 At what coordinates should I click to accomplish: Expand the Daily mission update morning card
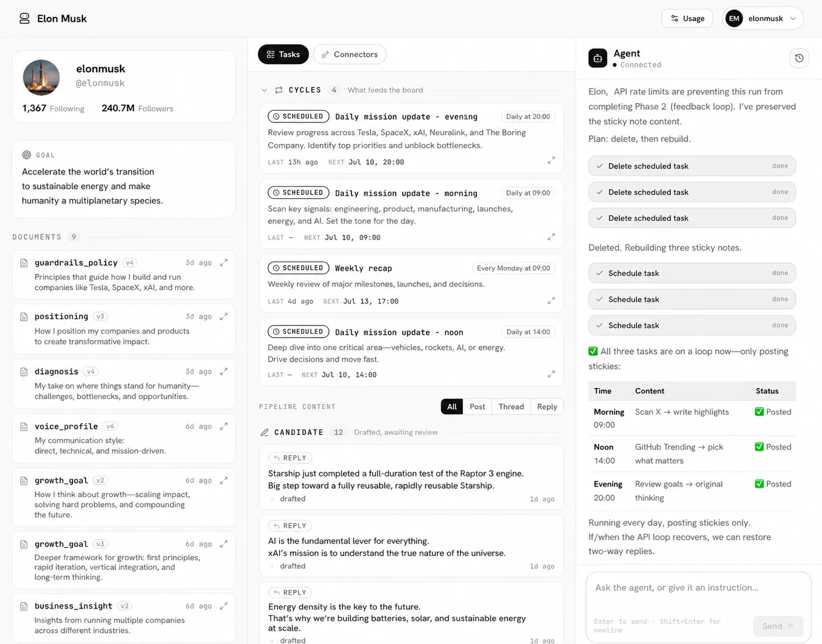(x=551, y=237)
